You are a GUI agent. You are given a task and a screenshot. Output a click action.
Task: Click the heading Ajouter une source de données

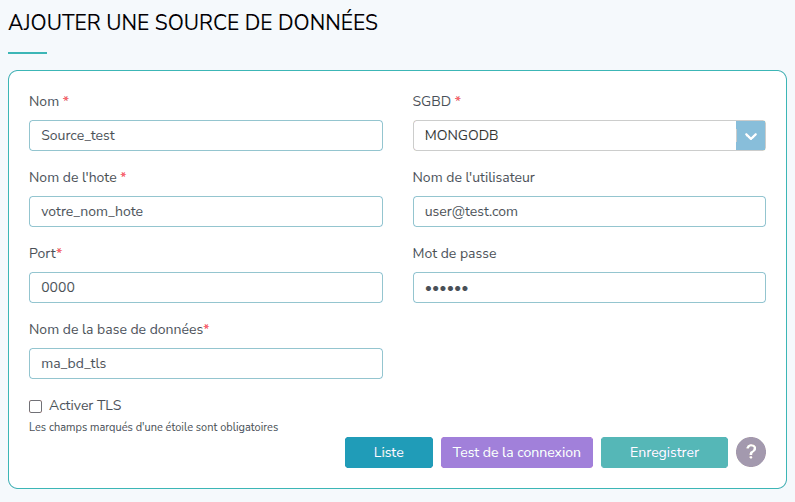[x=193, y=23]
